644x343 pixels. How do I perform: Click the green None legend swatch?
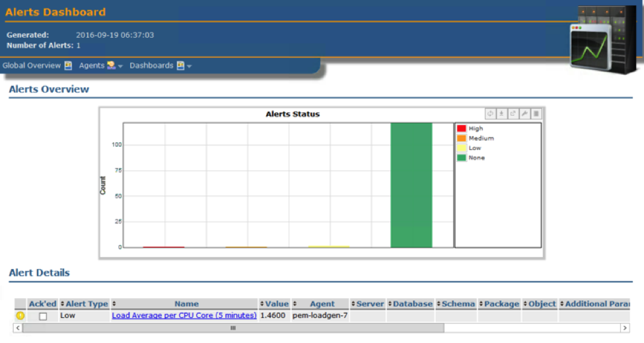461,158
